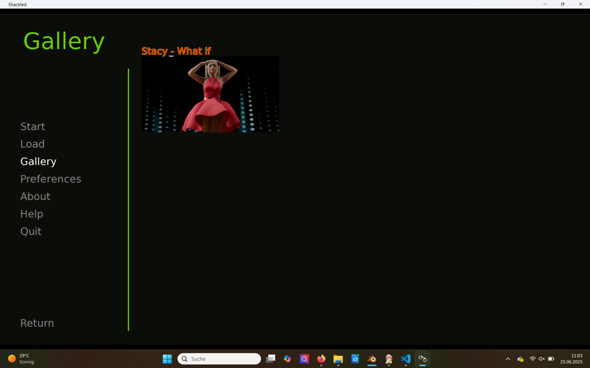
Task: Expand the hidden system tray icons chevron
Action: 508,359
